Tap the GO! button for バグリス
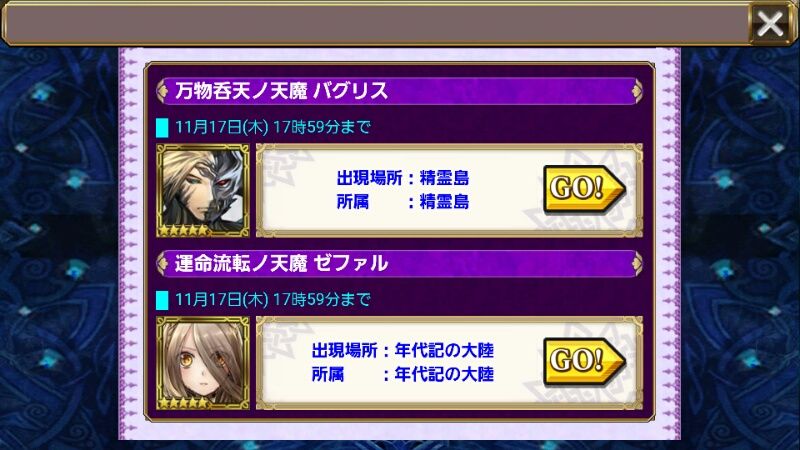Image resolution: width=800 pixels, height=450 pixels. coord(584,188)
